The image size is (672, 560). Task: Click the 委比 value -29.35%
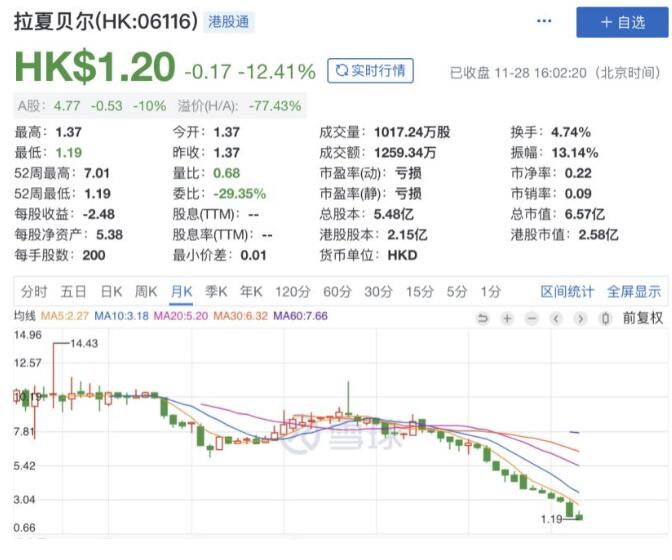point(240,194)
